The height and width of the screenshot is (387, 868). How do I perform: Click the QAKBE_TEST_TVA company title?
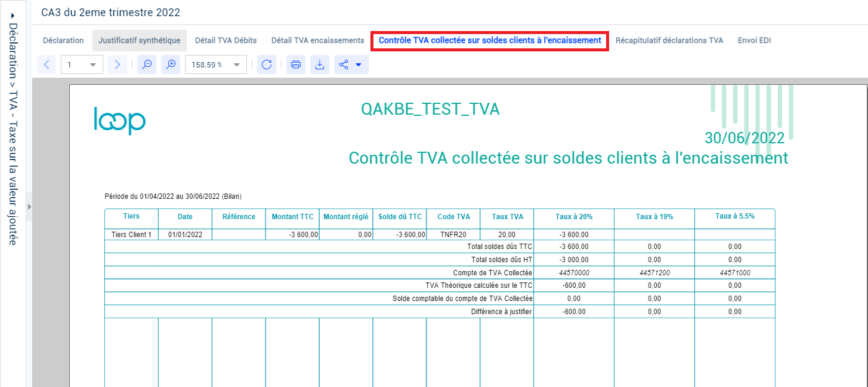(430, 109)
